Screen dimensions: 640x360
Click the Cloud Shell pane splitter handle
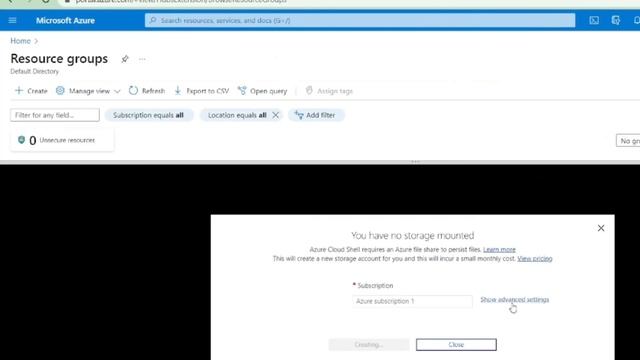pyautogui.click(x=415, y=162)
